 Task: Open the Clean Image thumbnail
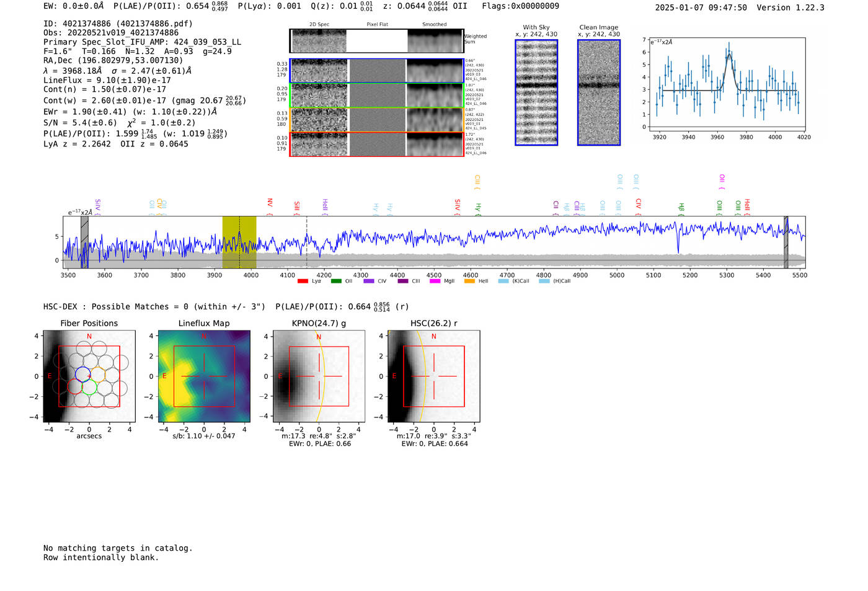(x=598, y=92)
